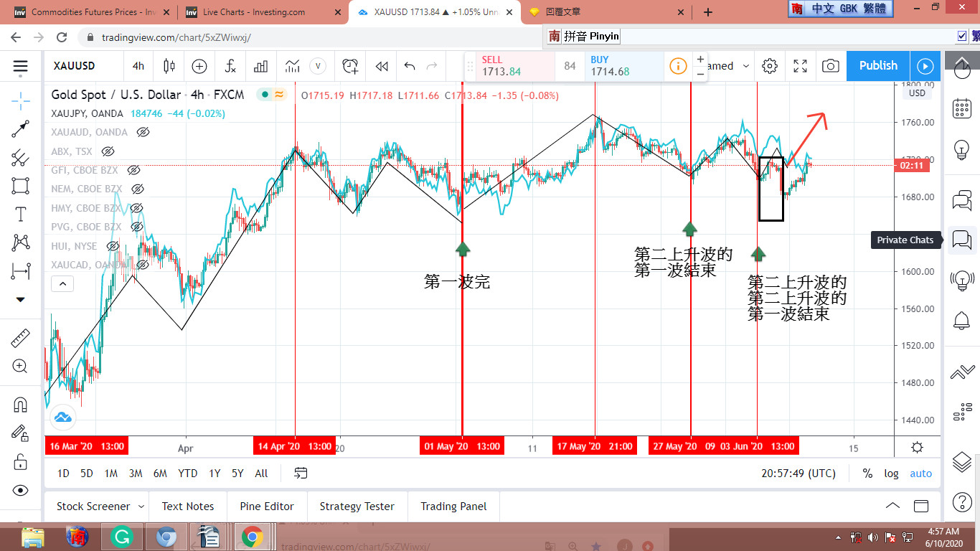The width and height of the screenshot is (980, 551).
Task: Switch to the Live Charts - Investing.com tab
Action: (261, 11)
